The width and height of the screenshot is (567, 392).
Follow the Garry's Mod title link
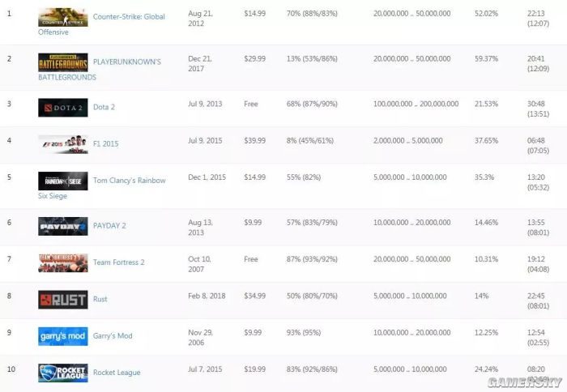coord(113,336)
